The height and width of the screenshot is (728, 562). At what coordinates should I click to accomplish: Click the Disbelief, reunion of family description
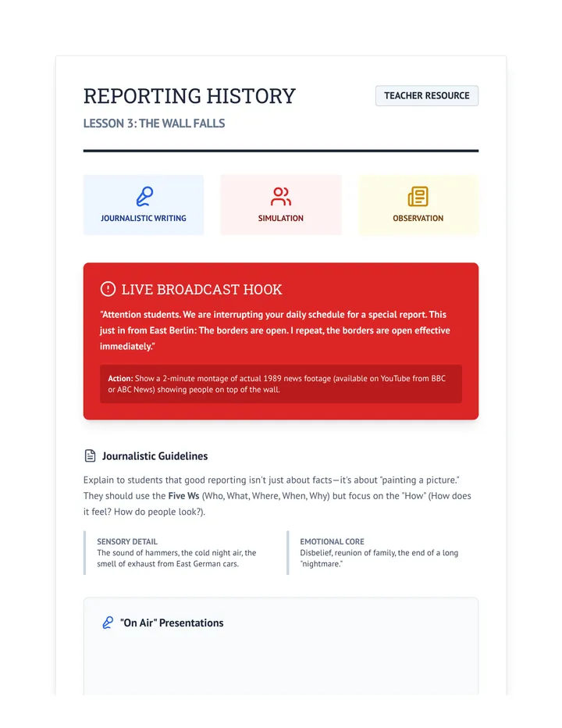[x=379, y=558]
